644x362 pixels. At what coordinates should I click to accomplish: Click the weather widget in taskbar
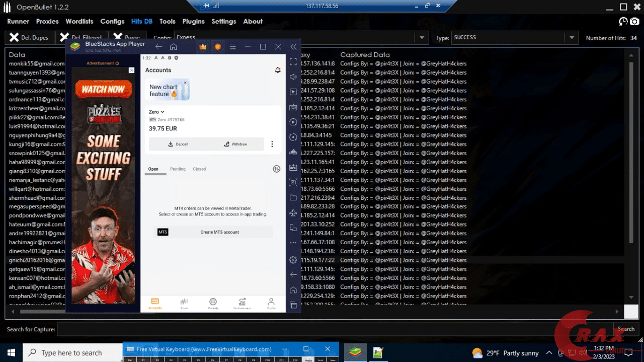505,353
